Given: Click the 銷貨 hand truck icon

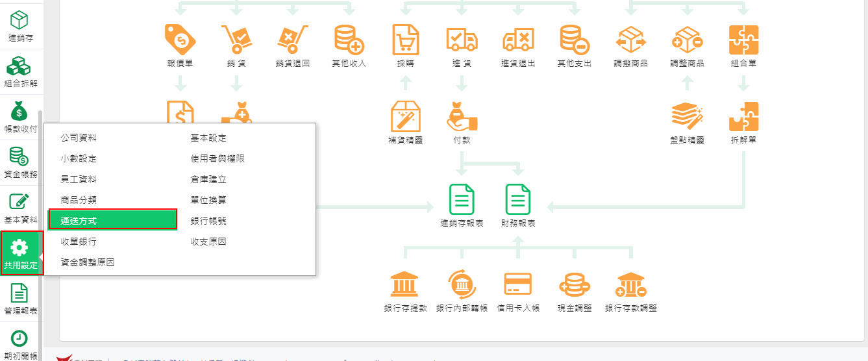Looking at the screenshot, I should (x=236, y=40).
